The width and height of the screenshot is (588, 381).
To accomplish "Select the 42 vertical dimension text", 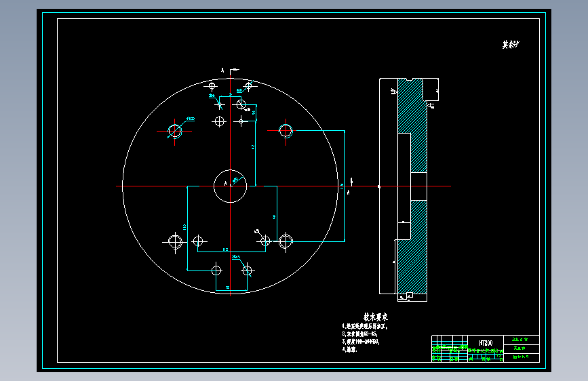I will [x=253, y=147].
